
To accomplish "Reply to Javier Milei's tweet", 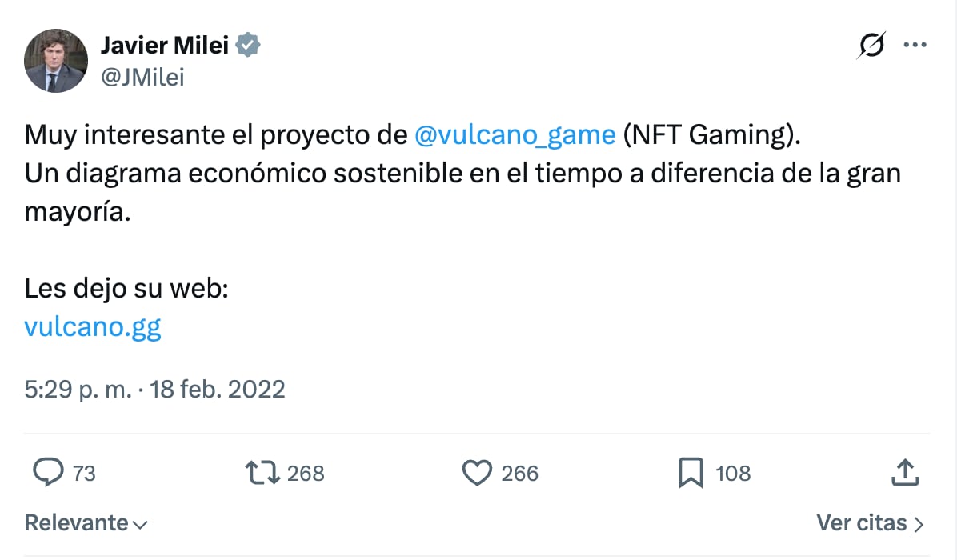I will point(50,473).
